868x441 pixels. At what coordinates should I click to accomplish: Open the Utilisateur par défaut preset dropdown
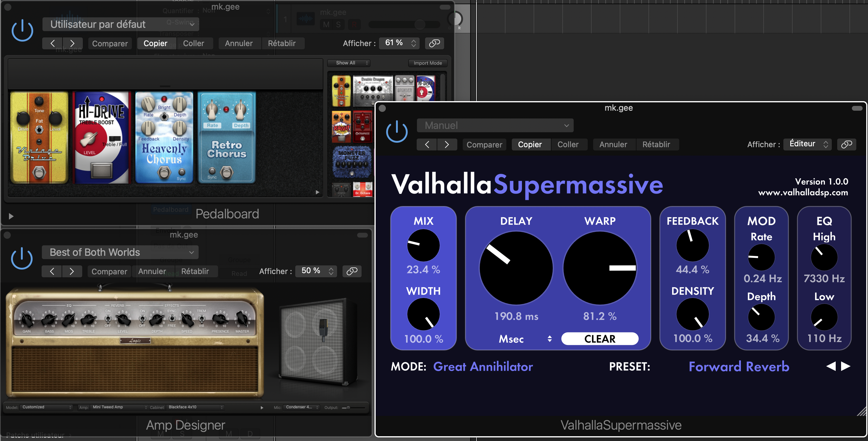pyautogui.click(x=121, y=24)
